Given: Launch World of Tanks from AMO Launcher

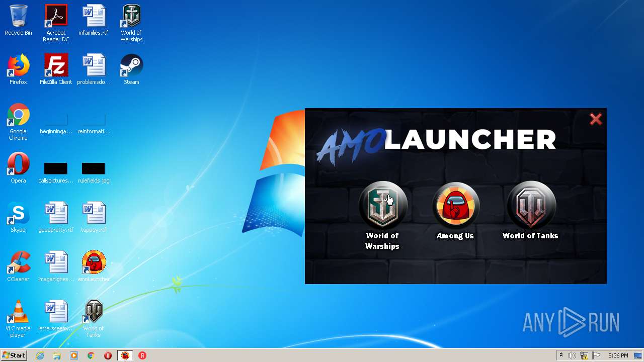Looking at the screenshot, I should tap(530, 205).
